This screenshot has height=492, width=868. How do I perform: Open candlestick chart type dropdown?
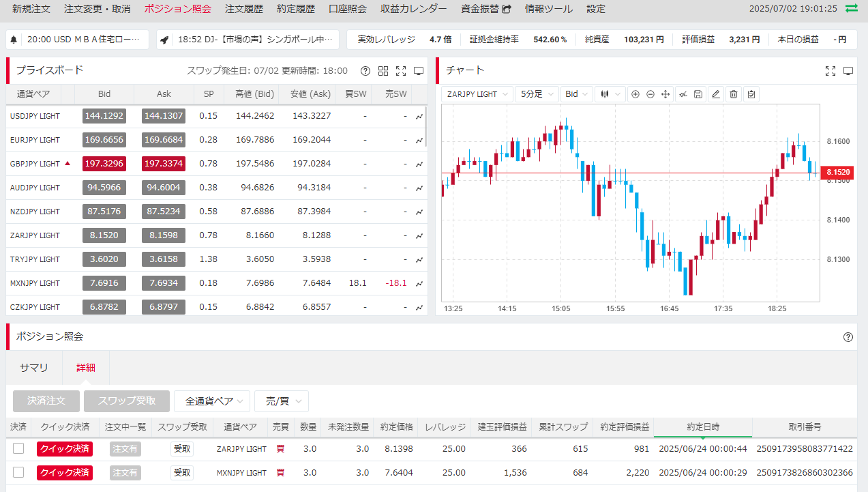click(x=610, y=94)
